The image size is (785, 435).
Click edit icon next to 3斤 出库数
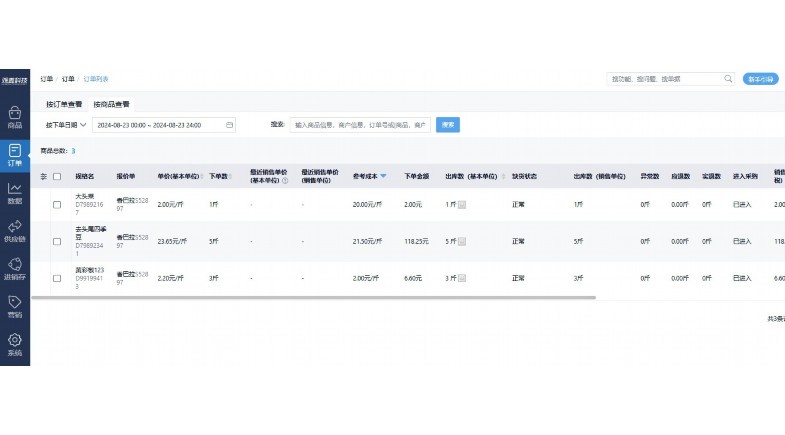[x=462, y=278]
